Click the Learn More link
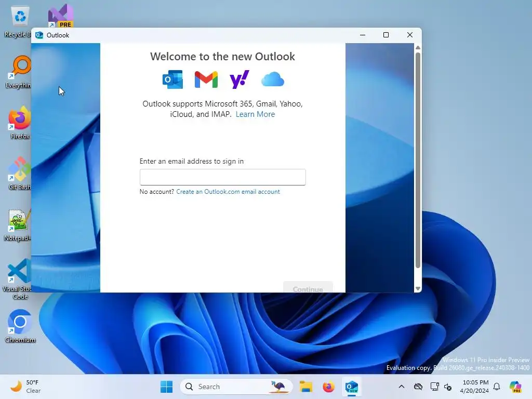The height and width of the screenshot is (399, 532). 255,114
